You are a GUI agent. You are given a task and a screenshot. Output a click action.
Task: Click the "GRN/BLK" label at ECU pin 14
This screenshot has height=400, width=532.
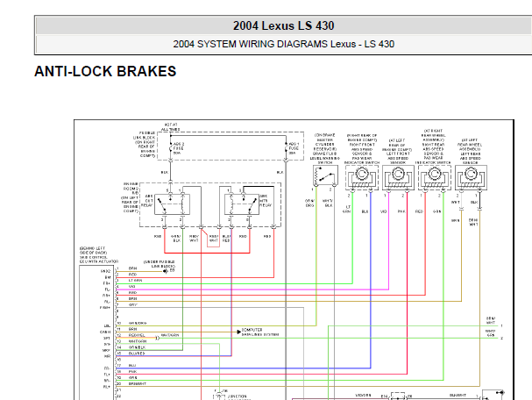137,347
